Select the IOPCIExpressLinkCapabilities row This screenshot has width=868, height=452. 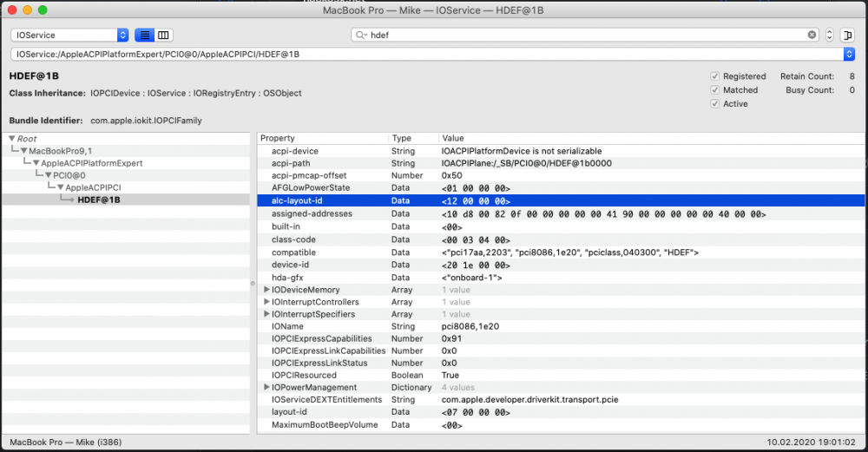(561, 350)
